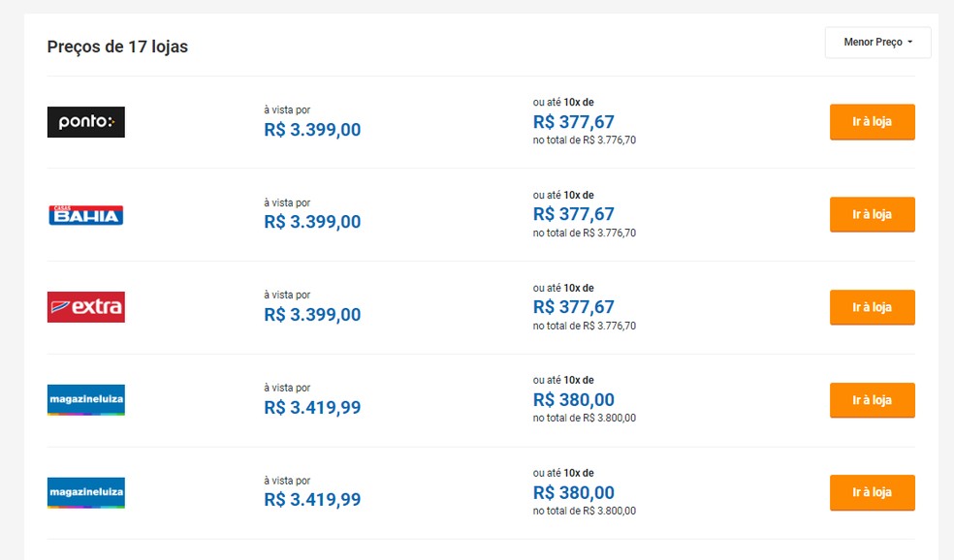
Task: Click the Preços de 17 lojas heading
Action: tap(117, 47)
